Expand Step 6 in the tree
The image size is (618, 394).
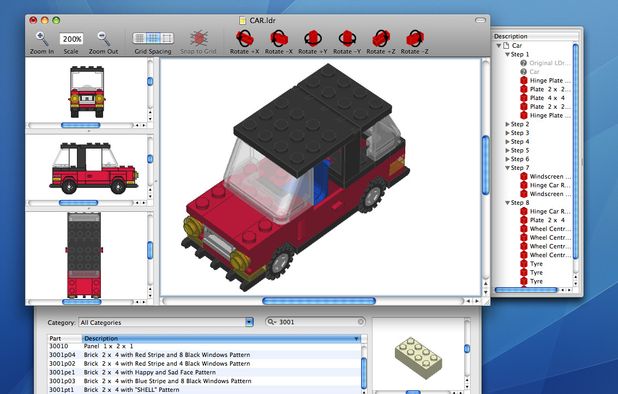(508, 159)
